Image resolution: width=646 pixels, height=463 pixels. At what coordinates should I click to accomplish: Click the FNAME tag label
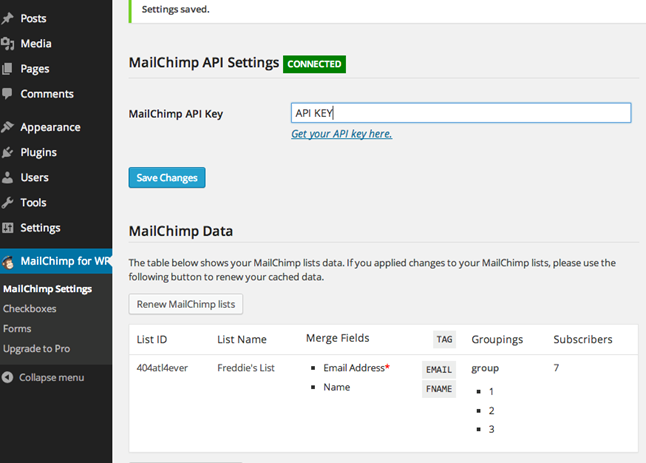[439, 389]
